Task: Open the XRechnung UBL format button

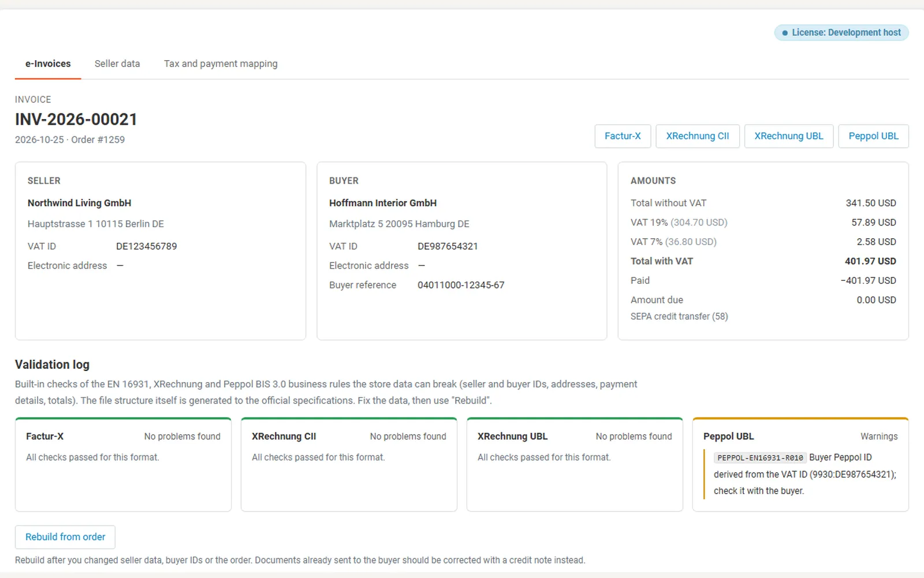Action: [789, 136]
